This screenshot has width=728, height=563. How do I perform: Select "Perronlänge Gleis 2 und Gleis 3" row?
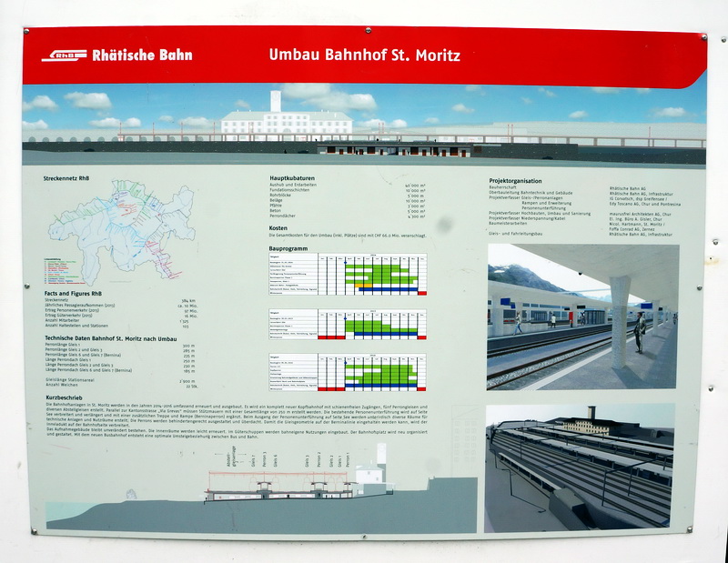click(120, 350)
